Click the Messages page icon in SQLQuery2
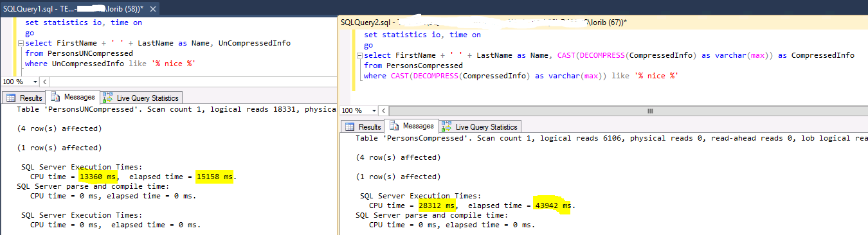The image size is (868, 235). click(394, 126)
